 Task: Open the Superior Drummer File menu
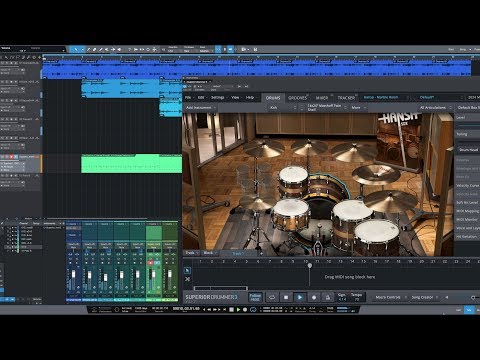pyautogui.click(x=188, y=98)
